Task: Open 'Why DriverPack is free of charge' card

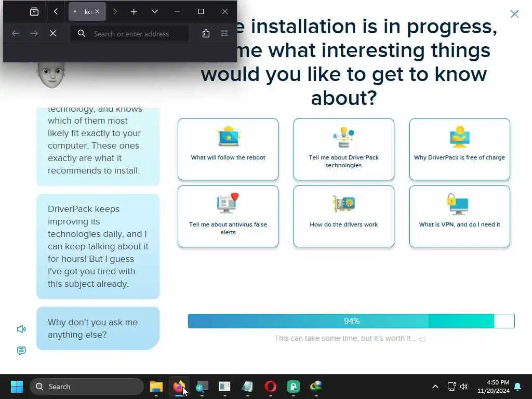Action: tap(459, 149)
